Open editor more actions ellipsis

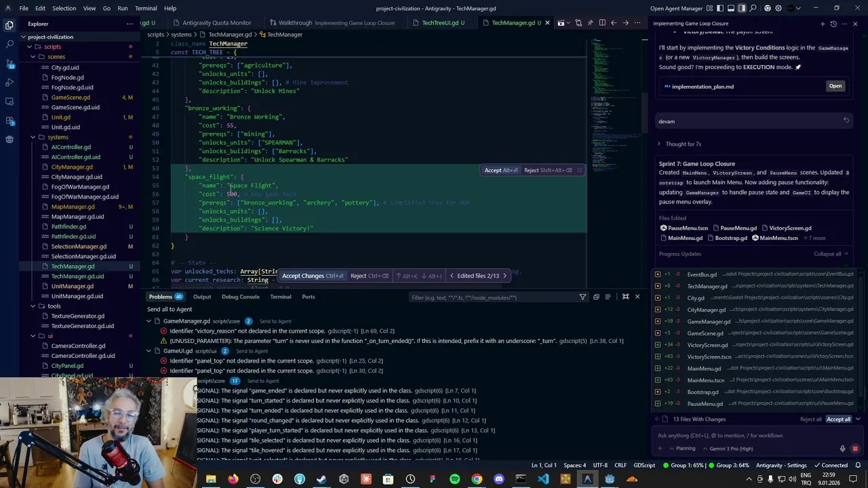637,23
